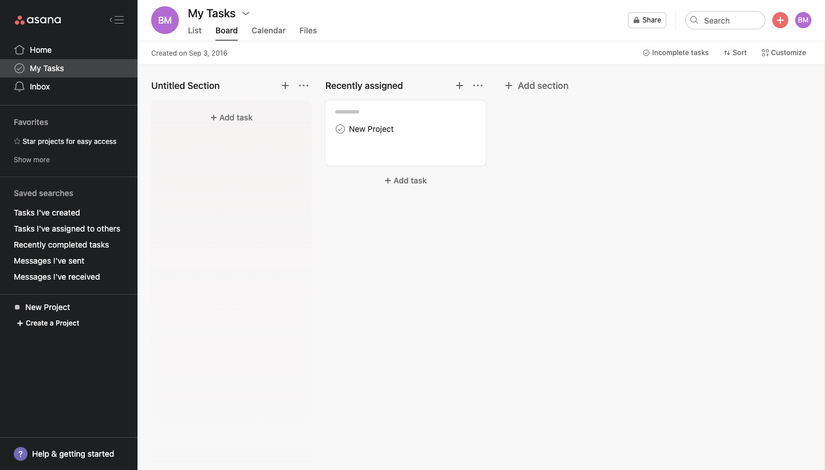
Task: Open the New Project task card
Action: [406, 133]
